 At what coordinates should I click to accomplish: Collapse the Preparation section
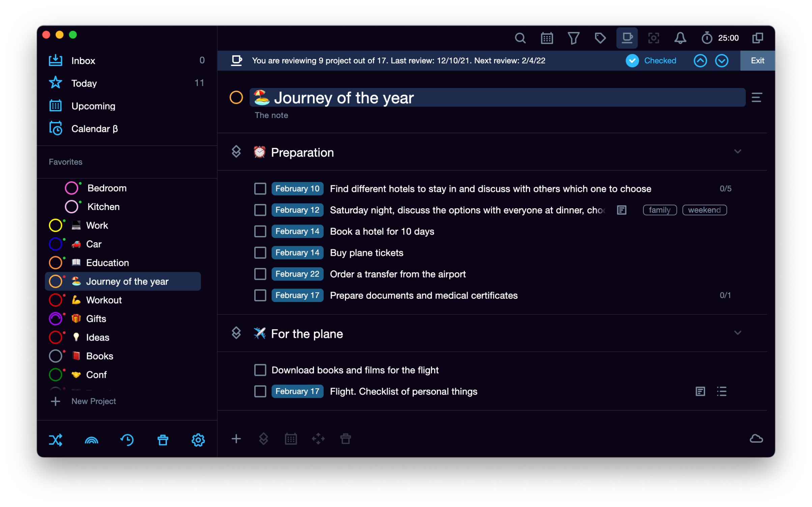coord(738,152)
